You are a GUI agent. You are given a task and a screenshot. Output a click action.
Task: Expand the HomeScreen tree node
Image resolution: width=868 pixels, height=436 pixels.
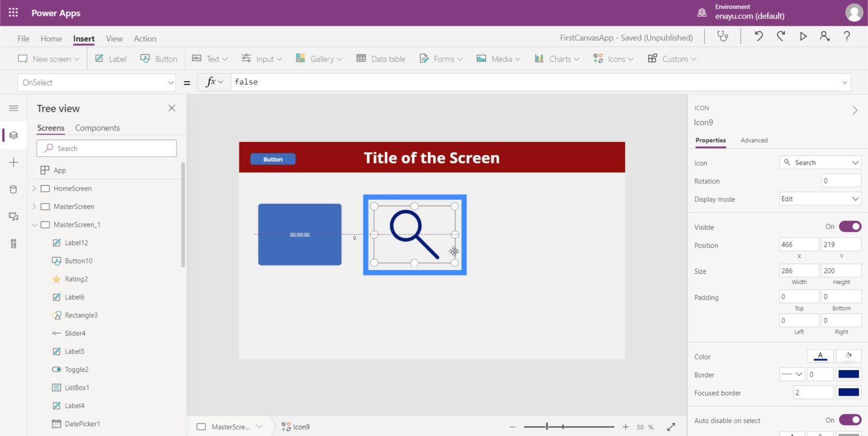(34, 189)
